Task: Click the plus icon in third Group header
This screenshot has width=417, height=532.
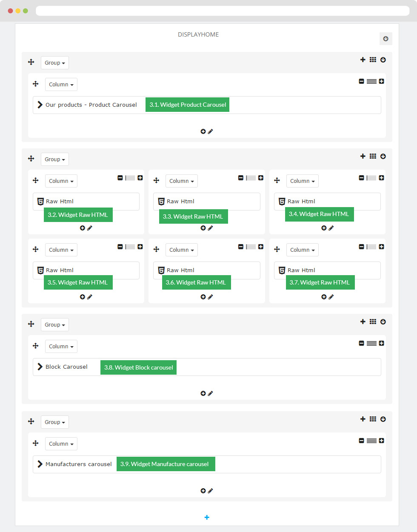Action: click(x=363, y=322)
